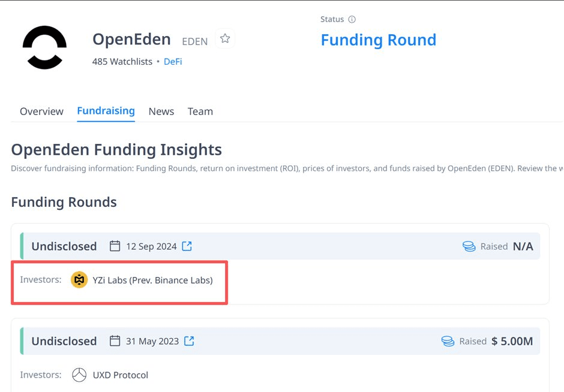
Task: Click the OpenEden logo
Action: (x=44, y=47)
